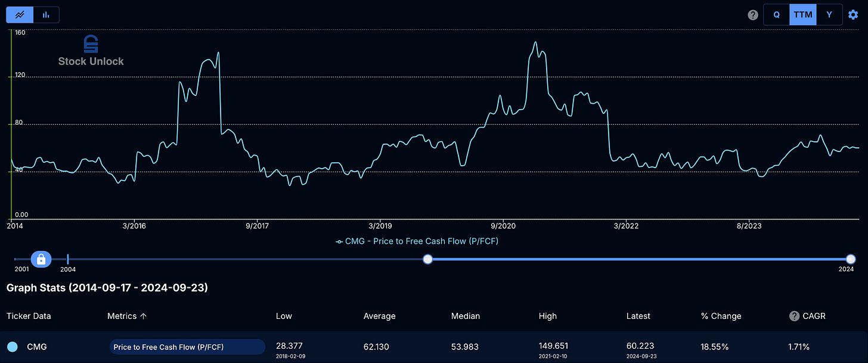Open chart settings gear icon

pyautogui.click(x=853, y=14)
